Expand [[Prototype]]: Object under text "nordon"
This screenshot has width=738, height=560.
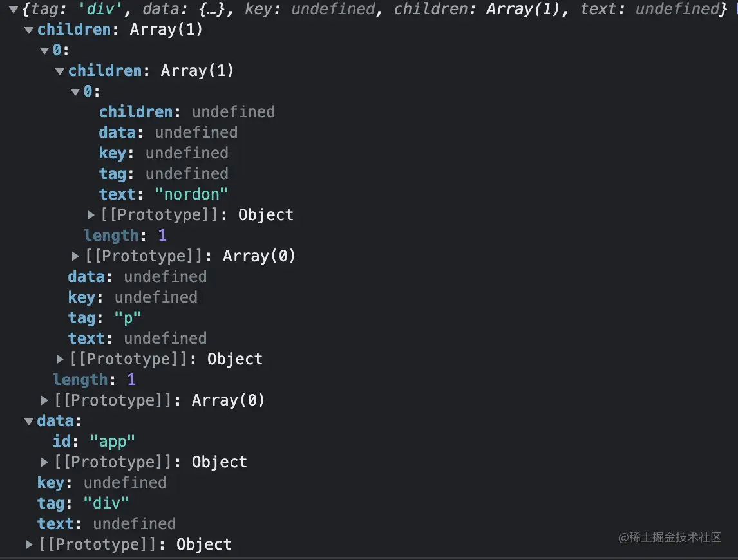tap(91, 215)
